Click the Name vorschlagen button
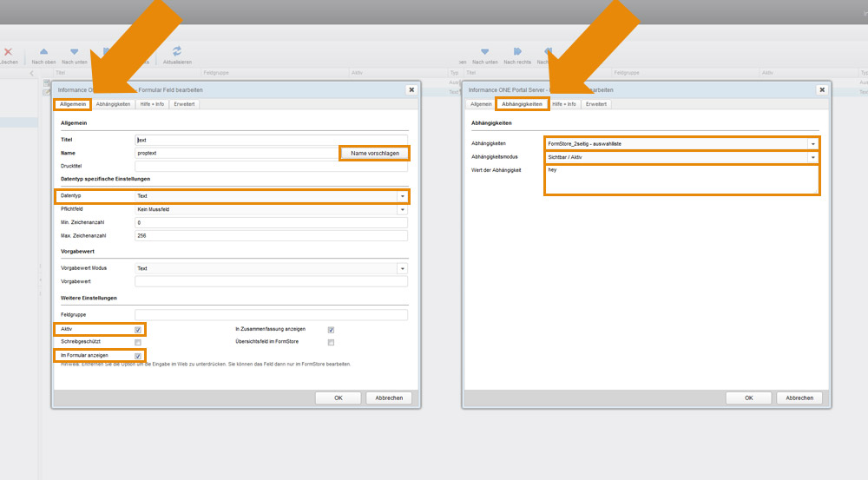This screenshot has height=480, width=868. [374, 154]
